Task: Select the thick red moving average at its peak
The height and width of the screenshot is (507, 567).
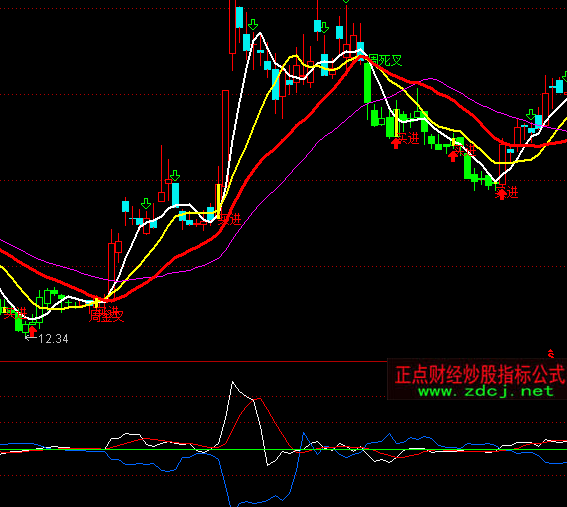Action: [361, 57]
